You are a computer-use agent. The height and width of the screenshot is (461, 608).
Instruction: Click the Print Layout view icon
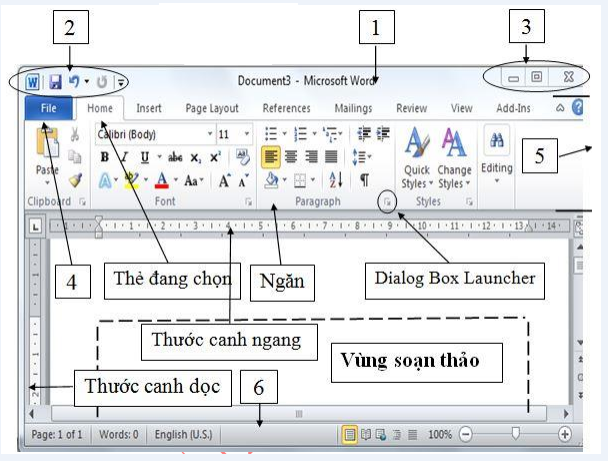[x=349, y=435]
